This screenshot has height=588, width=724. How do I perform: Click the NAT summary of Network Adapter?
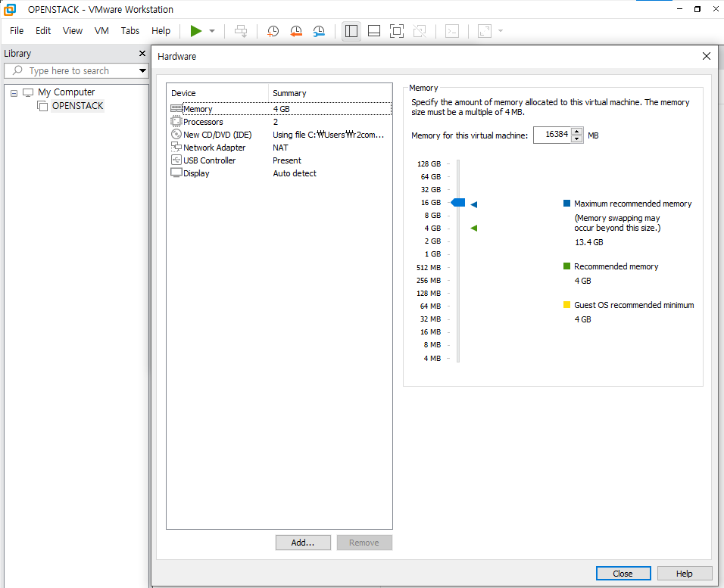(280, 148)
